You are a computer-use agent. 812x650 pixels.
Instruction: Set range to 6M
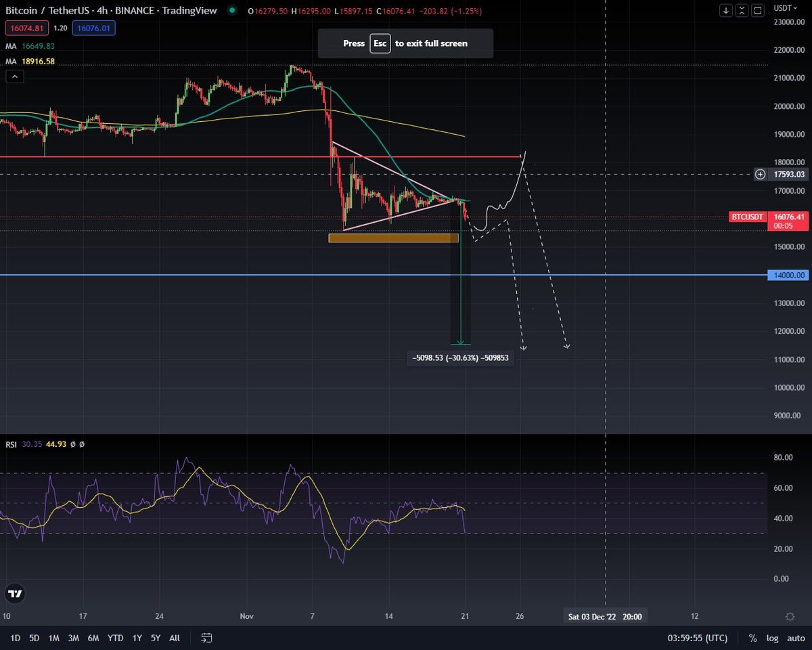[93, 638]
